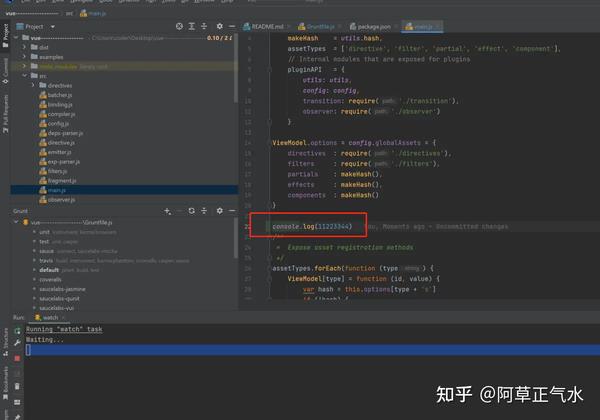Collapse the src folder
The image size is (600, 420).
(24, 76)
